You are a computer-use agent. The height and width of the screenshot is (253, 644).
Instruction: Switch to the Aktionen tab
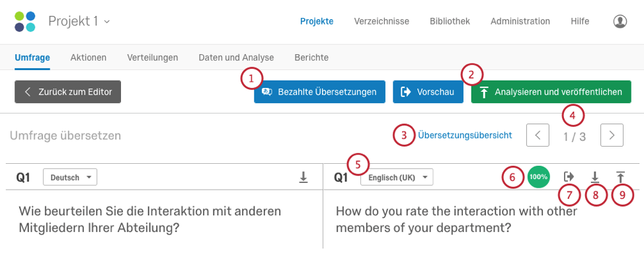[89, 57]
